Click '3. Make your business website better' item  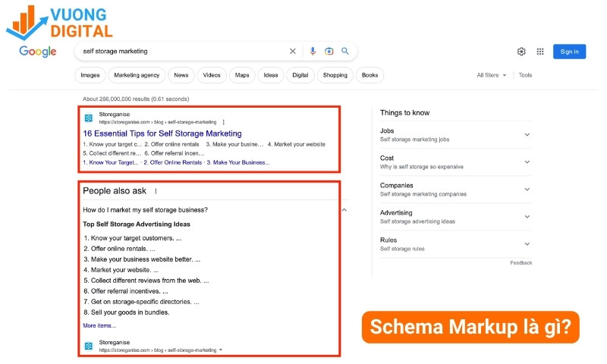142,259
